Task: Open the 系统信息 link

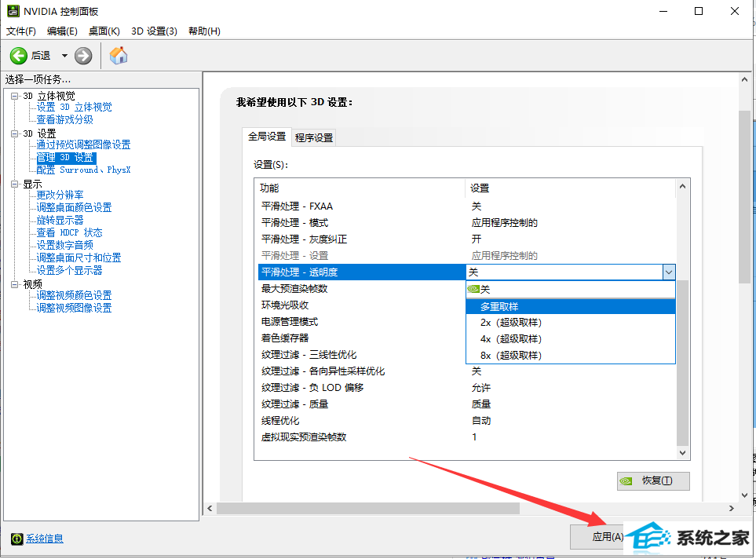Action: click(45, 539)
